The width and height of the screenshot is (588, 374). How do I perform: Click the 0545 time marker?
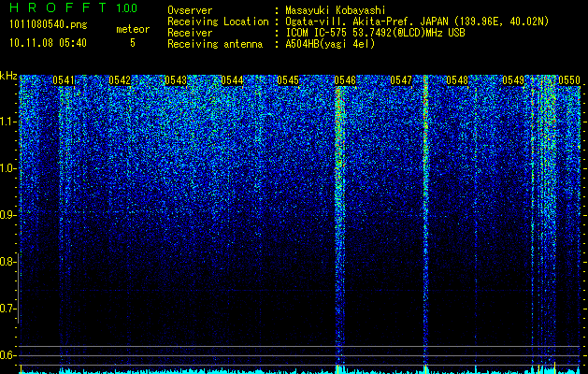pos(288,80)
